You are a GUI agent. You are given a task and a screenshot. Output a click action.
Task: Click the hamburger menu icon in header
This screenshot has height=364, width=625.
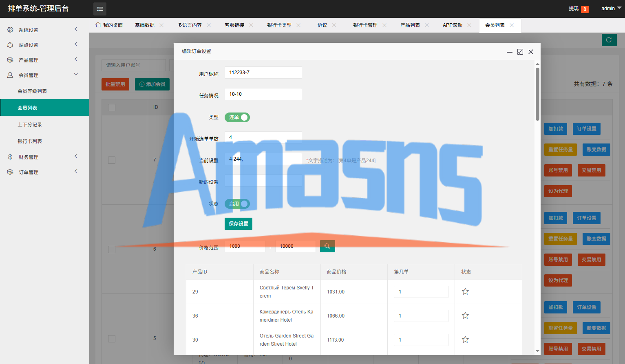100,9
